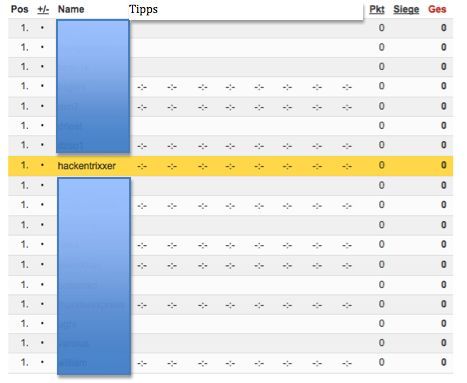Click the Pos column header
Screen dimensions: 467x383
pos(20,9)
